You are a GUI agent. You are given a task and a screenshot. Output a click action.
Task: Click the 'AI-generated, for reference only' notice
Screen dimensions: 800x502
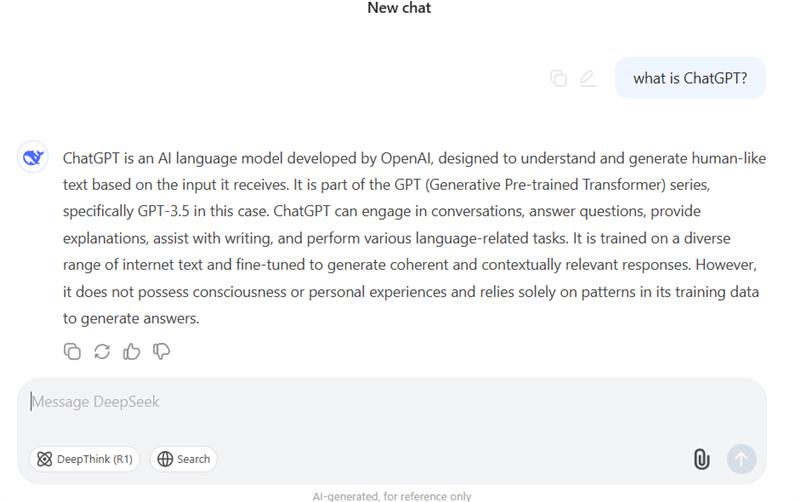pos(392,496)
